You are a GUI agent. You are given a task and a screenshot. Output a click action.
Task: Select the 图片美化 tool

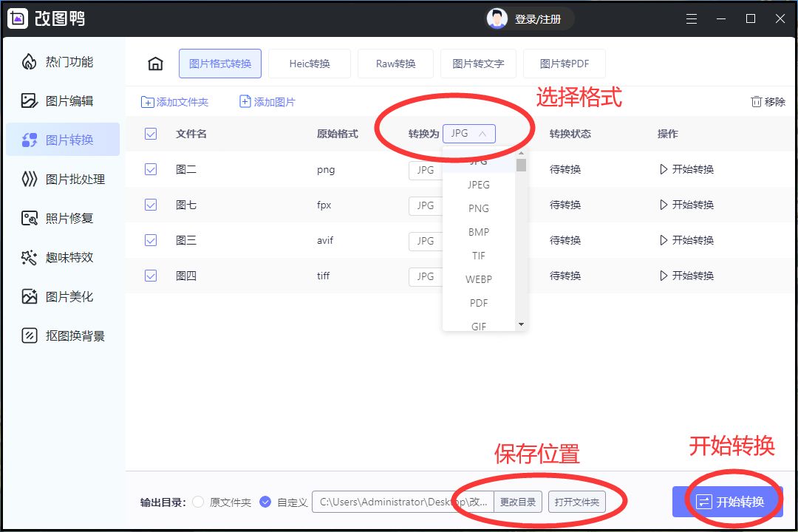(68, 296)
